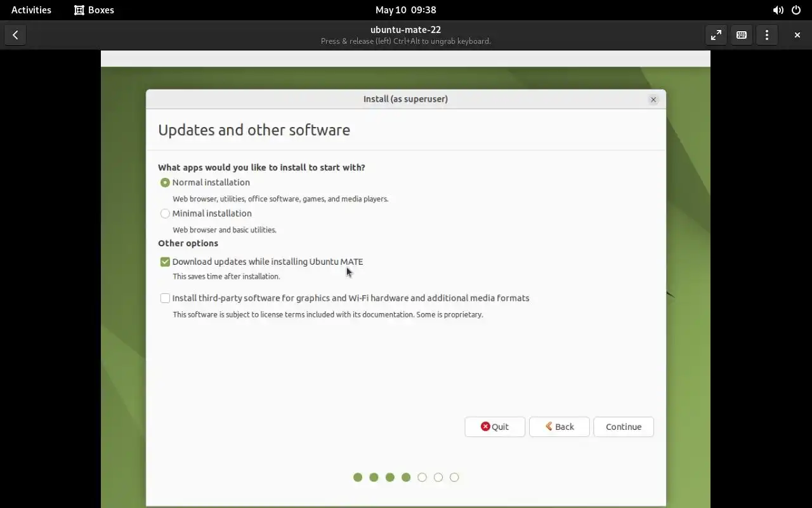Image resolution: width=812 pixels, height=508 pixels.
Task: Select Minimal installation radio button
Action: [x=165, y=213]
